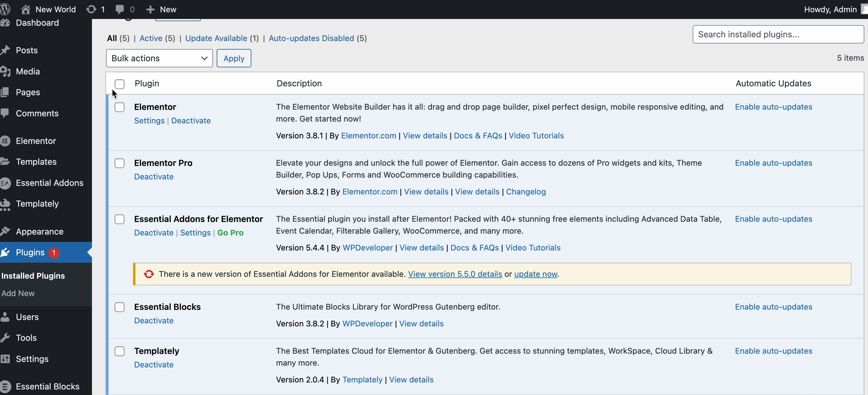Click the updates refresh icon in admin bar
868x395 pixels.
[91, 9]
